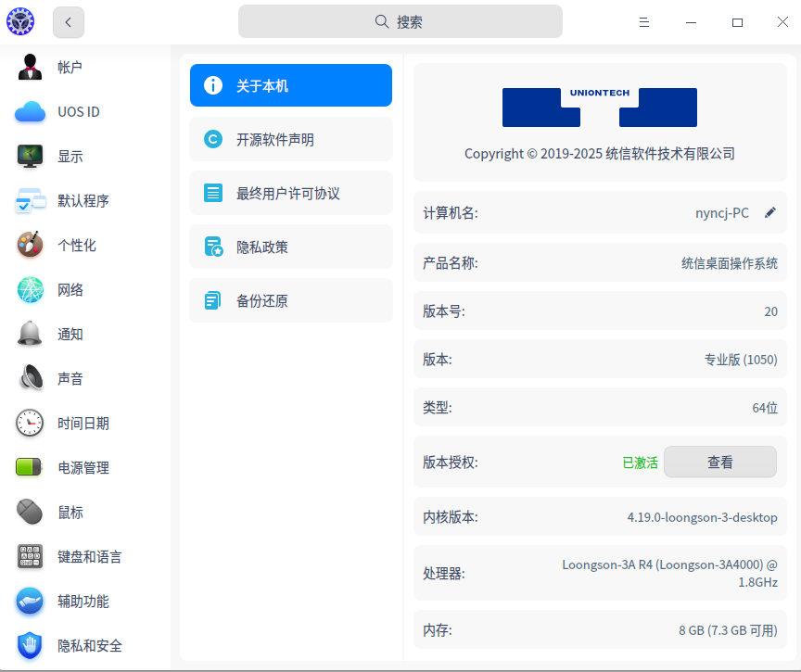801x672 pixels.
Task: Click kernel version 4.19.0-loongson-3-desktop
Action: click(x=703, y=517)
